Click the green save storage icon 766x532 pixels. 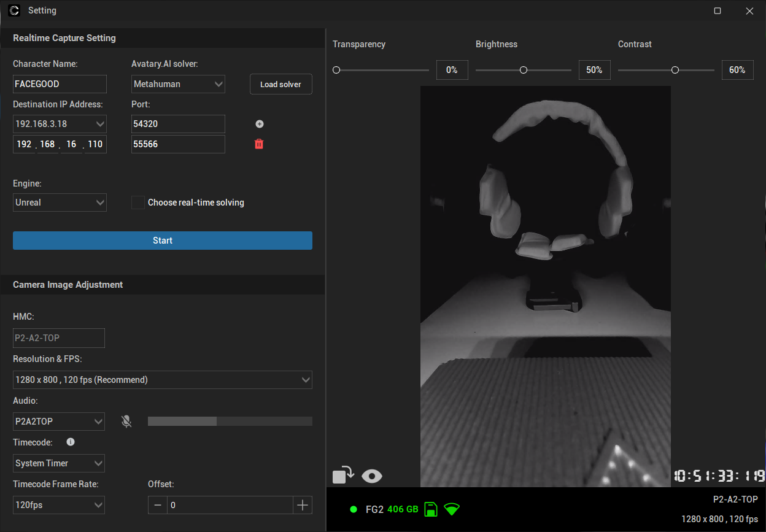[431, 509]
